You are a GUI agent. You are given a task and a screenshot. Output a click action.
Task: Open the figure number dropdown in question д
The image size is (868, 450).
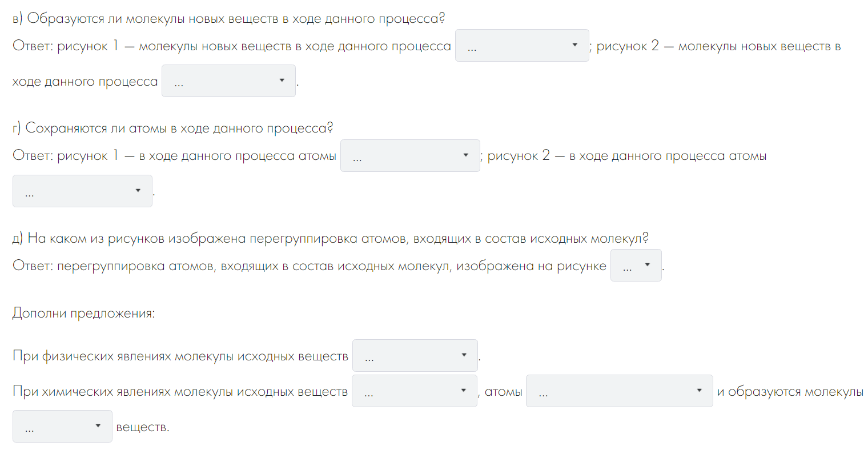click(x=636, y=266)
